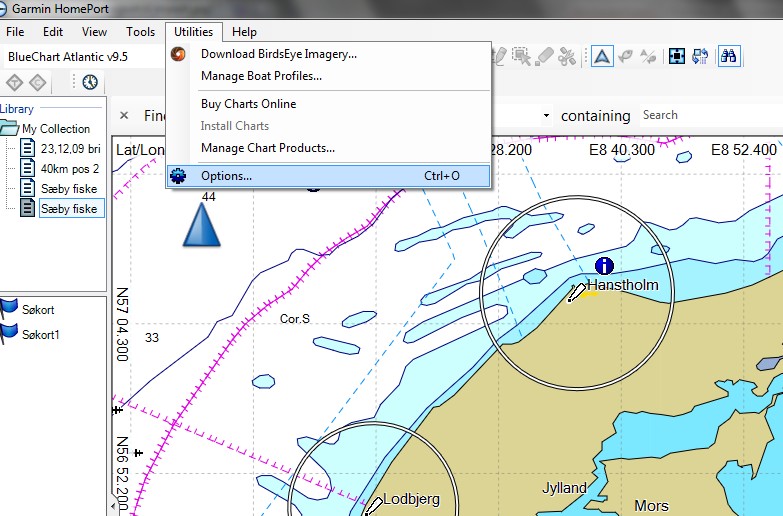
Task: Click the containing label in the Find bar
Action: [596, 116]
